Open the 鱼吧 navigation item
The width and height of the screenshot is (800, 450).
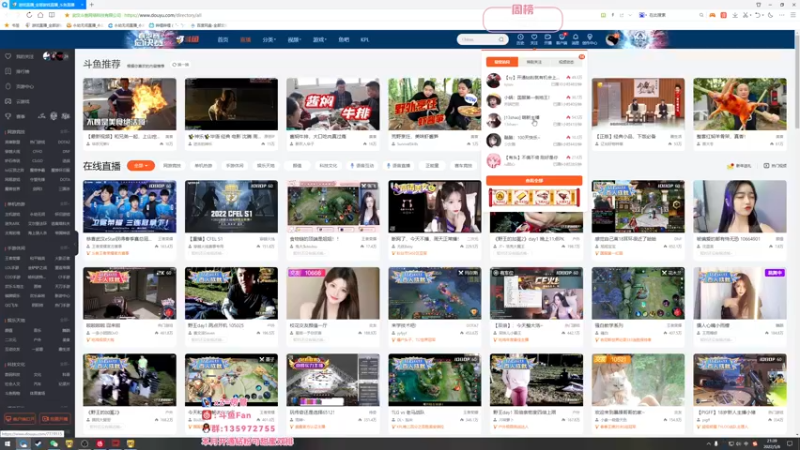344,39
